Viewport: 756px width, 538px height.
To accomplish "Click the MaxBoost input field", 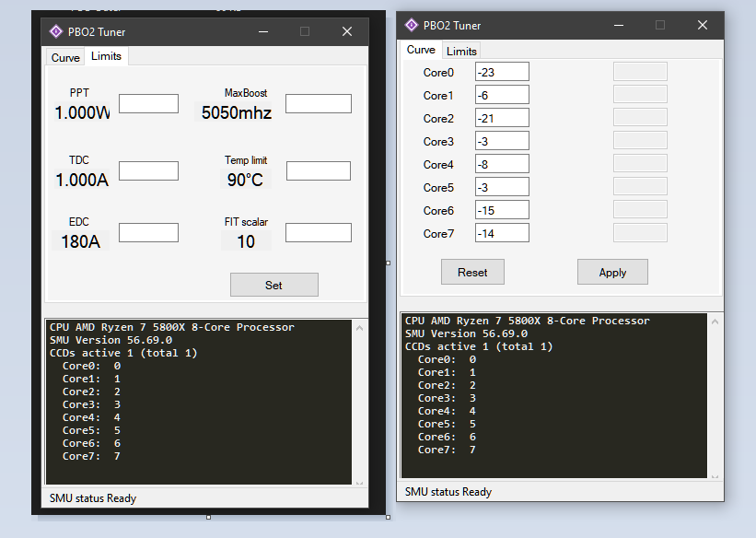I will [319, 104].
